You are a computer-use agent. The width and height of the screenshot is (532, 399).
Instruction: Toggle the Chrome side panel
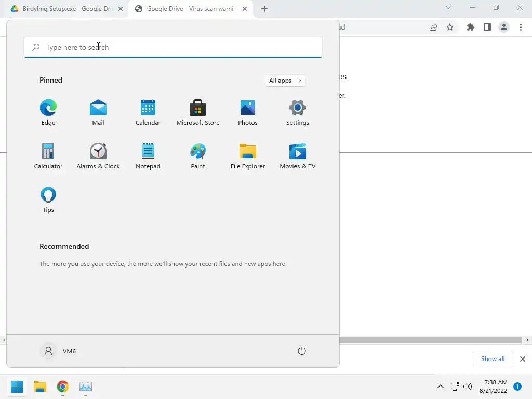coord(487,27)
